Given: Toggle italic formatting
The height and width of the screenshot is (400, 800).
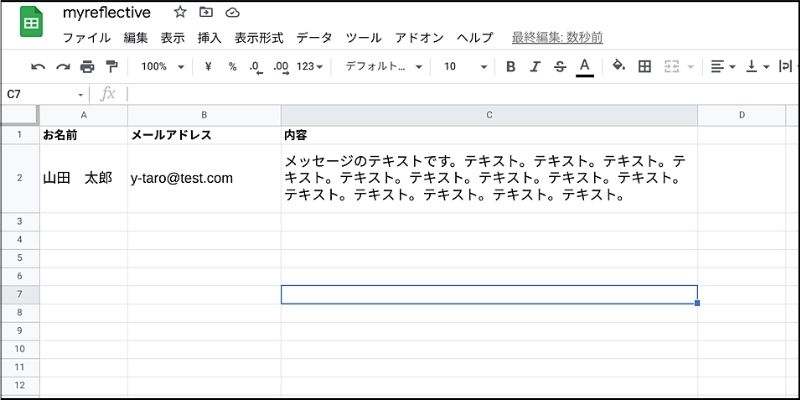Looking at the screenshot, I should (x=535, y=66).
